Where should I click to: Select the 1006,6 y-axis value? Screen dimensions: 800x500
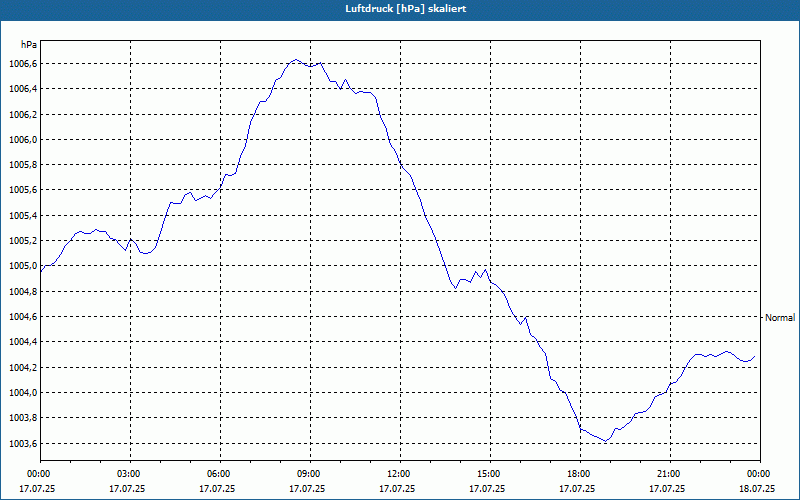23,64
